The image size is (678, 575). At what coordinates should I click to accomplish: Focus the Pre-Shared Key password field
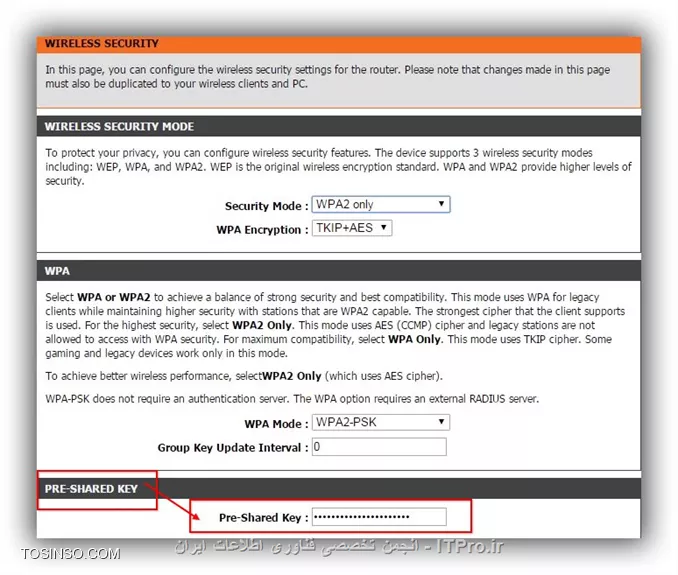378,517
